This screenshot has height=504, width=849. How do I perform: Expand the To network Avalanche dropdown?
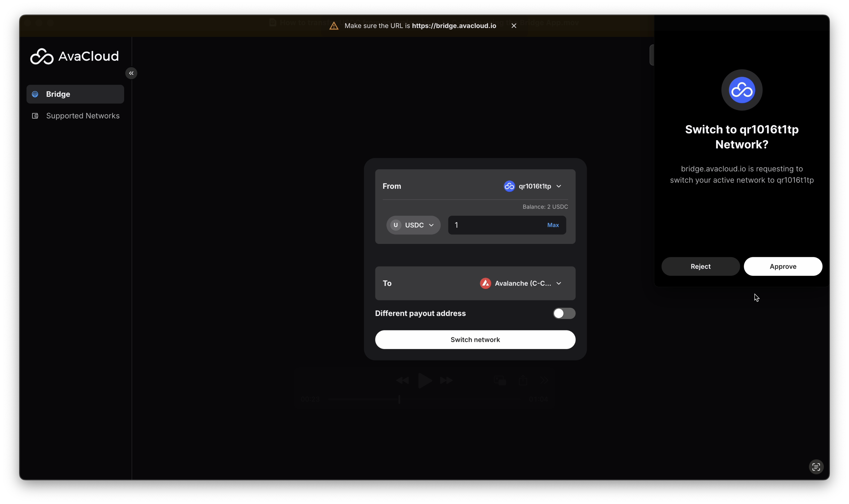(x=522, y=283)
